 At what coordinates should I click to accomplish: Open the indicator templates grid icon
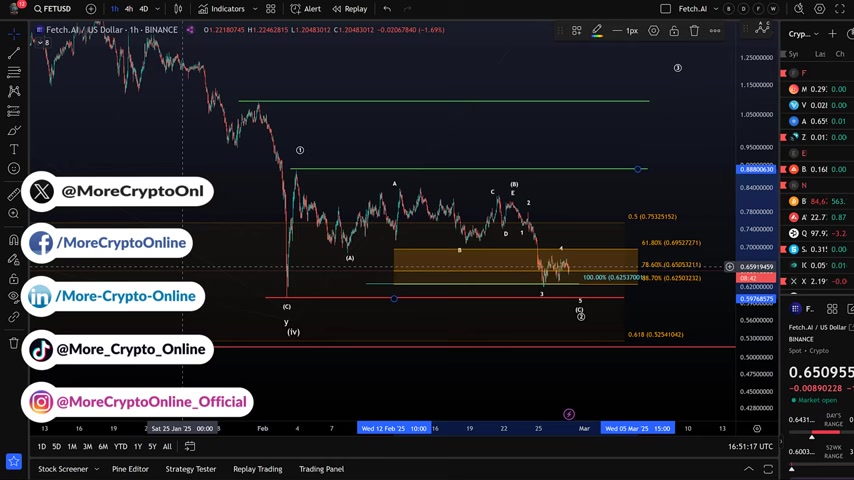[x=271, y=9]
